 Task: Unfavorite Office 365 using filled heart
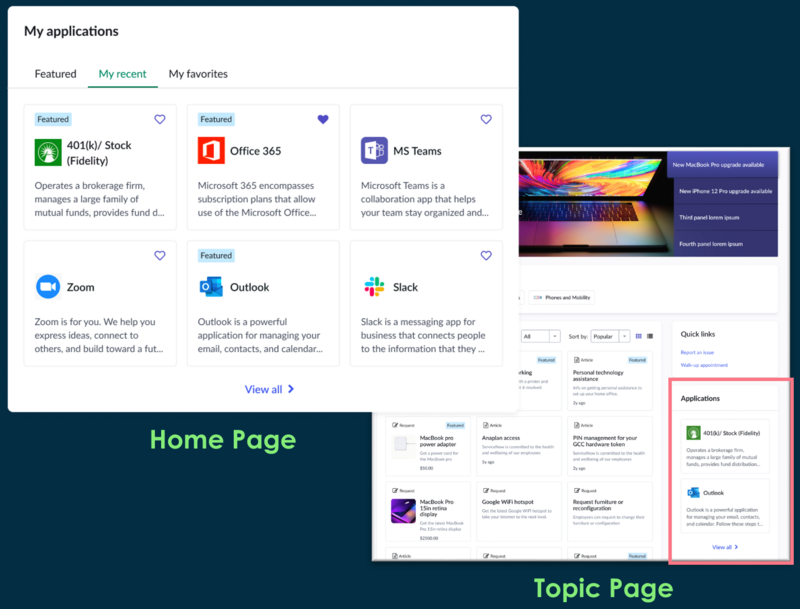pos(323,119)
